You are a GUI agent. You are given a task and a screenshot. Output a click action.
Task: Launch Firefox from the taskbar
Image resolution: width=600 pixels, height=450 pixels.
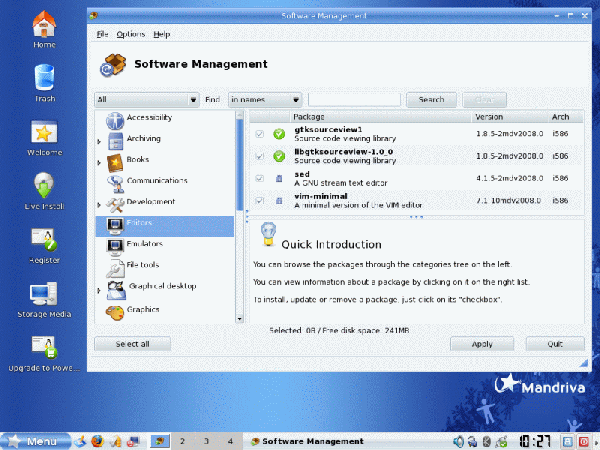coord(97,440)
